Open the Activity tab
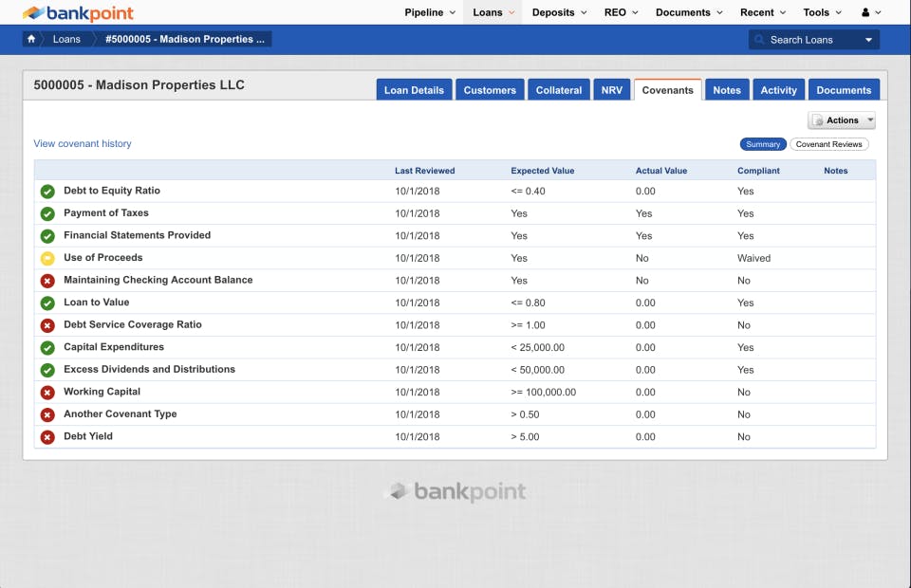 [x=778, y=90]
